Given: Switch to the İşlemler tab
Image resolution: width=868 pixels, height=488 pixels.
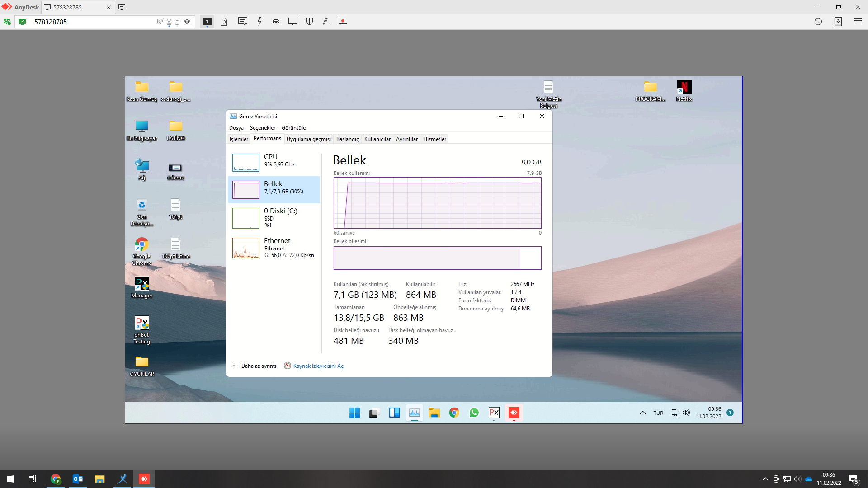Looking at the screenshot, I should [x=239, y=139].
